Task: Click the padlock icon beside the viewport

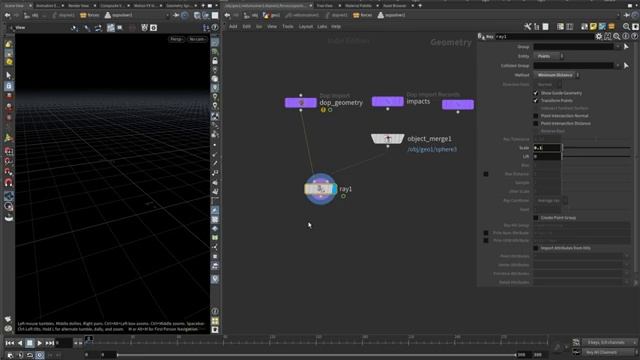Action: (215, 61)
